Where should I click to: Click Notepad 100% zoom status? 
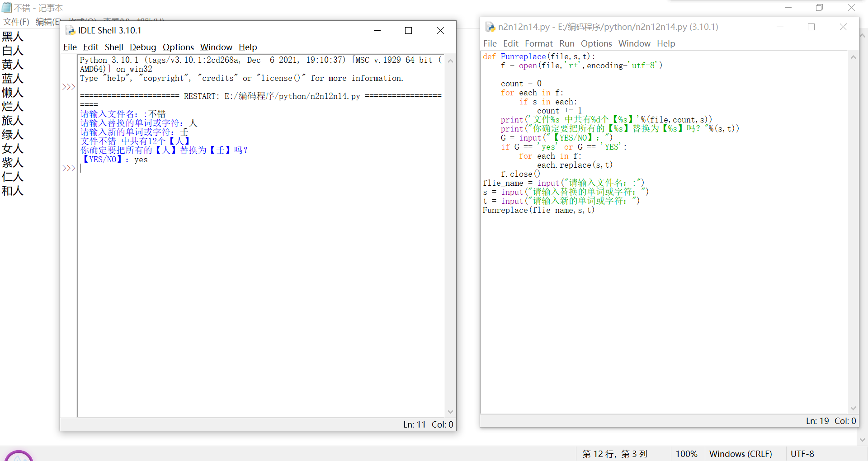pos(686,454)
